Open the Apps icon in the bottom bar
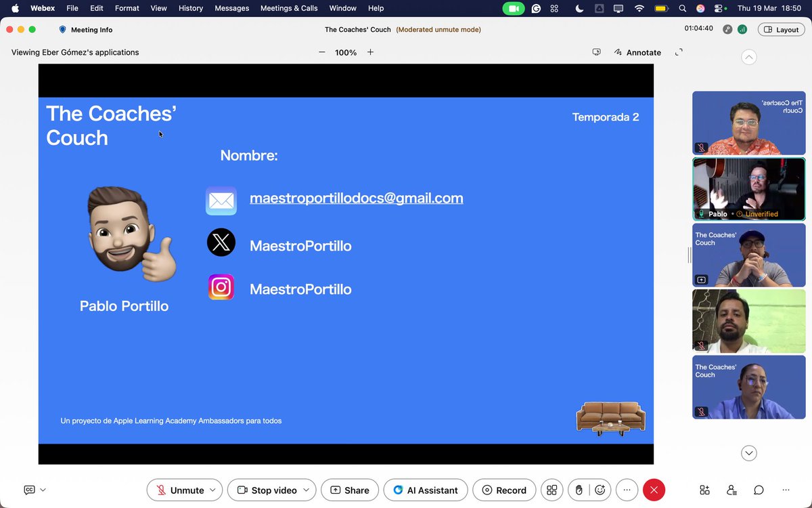Image resolution: width=812 pixels, height=508 pixels. point(704,490)
